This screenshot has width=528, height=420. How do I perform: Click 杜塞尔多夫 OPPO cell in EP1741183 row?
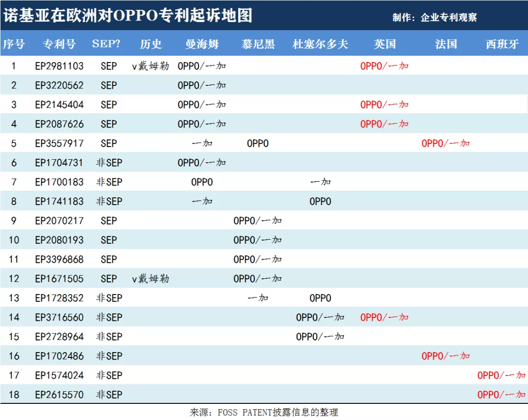[320, 201]
